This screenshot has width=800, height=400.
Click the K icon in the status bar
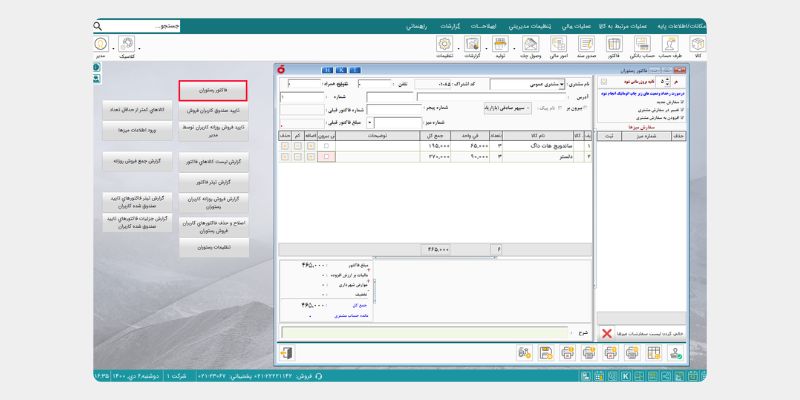[625, 377]
